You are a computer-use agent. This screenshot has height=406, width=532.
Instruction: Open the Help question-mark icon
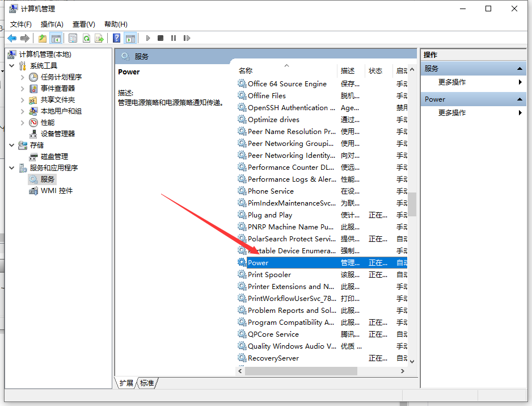[116, 38]
